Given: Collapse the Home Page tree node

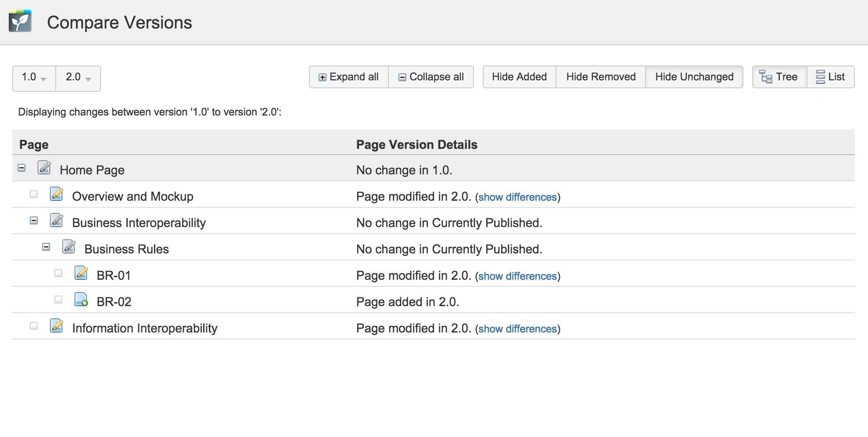Looking at the screenshot, I should point(22,168).
